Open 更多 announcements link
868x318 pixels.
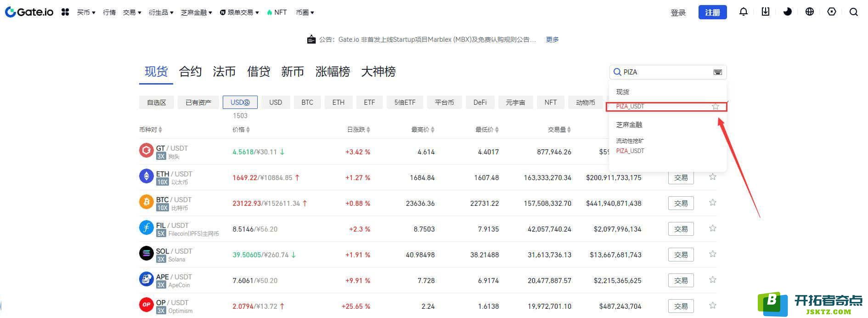552,40
